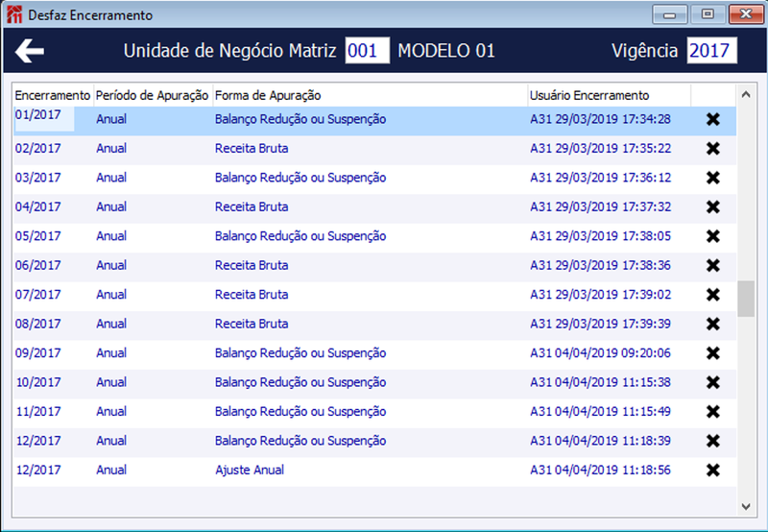The height and width of the screenshot is (532, 768).
Task: Click the vertical scrollbar thumb
Action: point(746,299)
